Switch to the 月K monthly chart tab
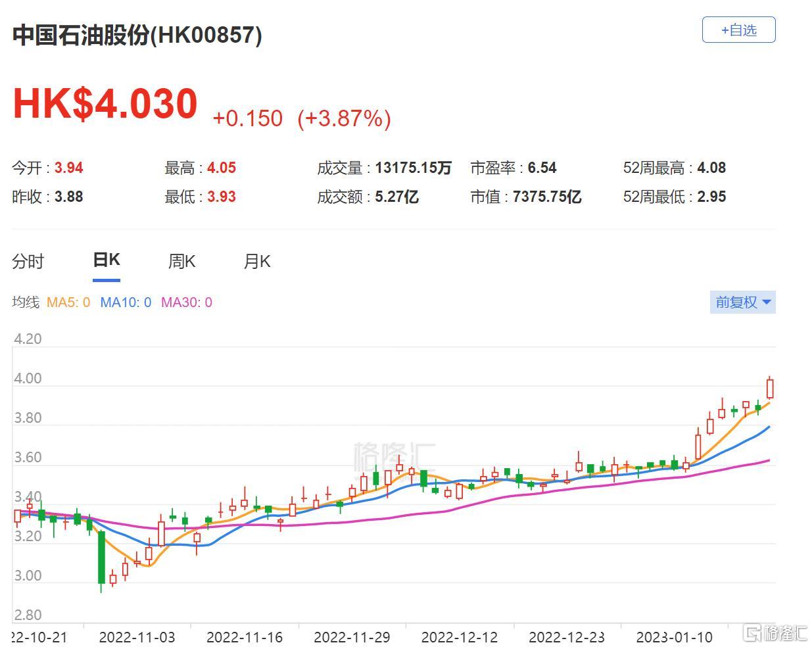This screenshot has height=647, width=812. pos(257,262)
